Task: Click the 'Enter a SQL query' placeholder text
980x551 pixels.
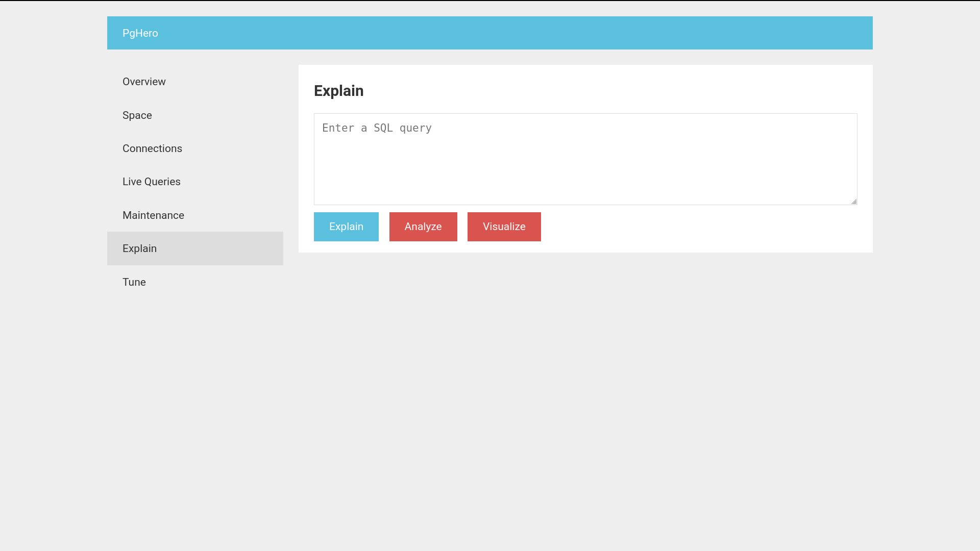Action: point(377,128)
